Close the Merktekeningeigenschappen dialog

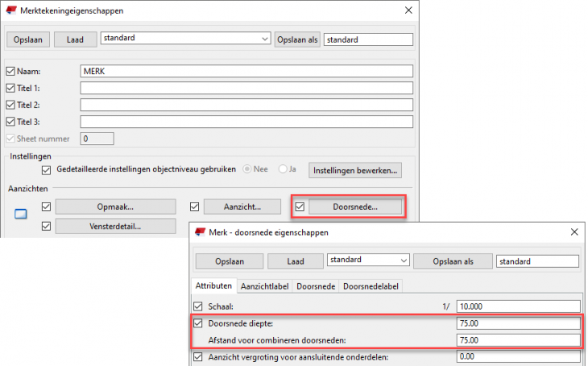(408, 10)
